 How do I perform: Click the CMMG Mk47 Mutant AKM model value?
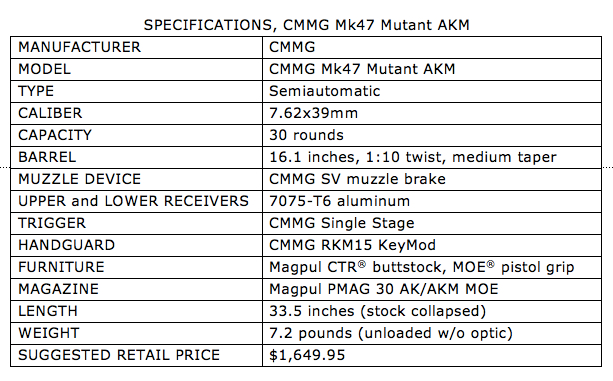362,69
